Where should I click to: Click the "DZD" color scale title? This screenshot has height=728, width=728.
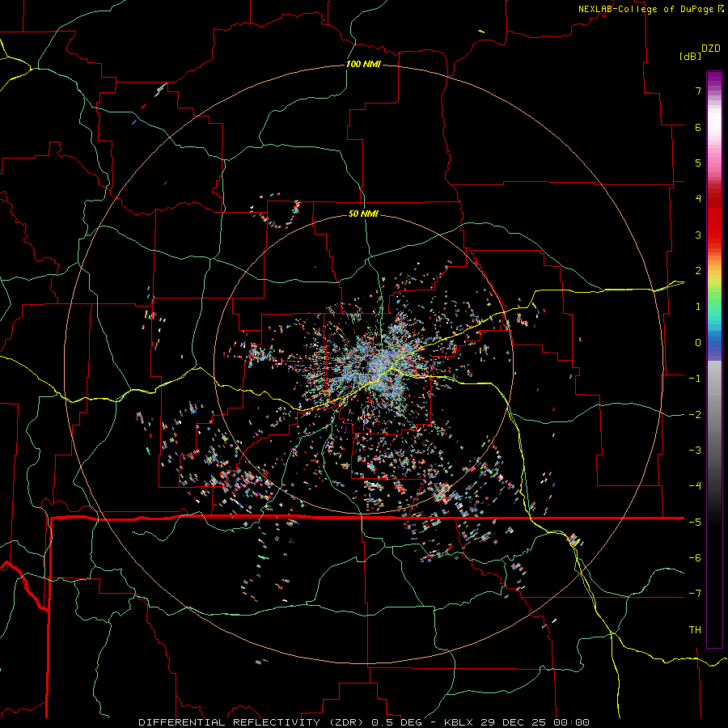[x=711, y=49]
